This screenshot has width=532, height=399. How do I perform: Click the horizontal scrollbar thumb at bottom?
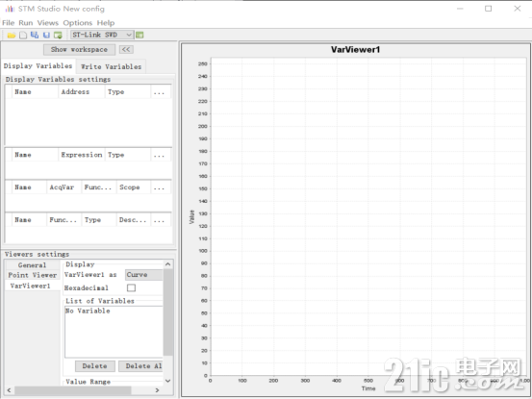click(72, 390)
